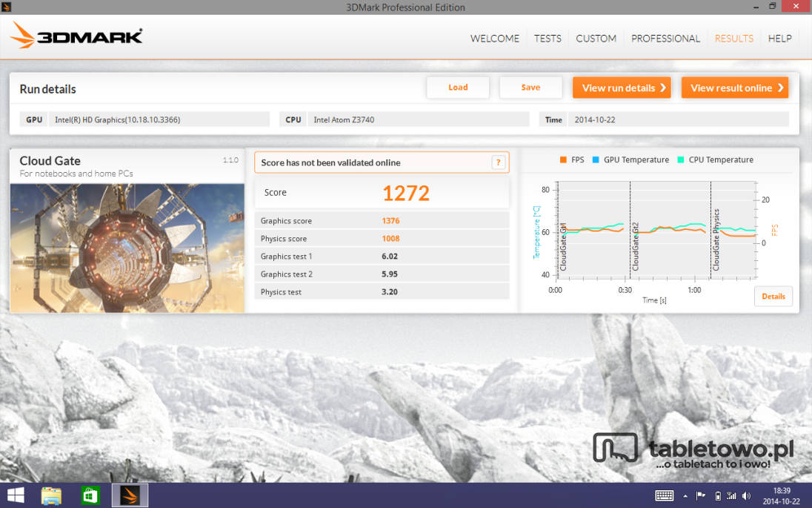Click 'For notebooks and home PCs' subtitle
The width and height of the screenshot is (812, 508).
[x=76, y=174]
